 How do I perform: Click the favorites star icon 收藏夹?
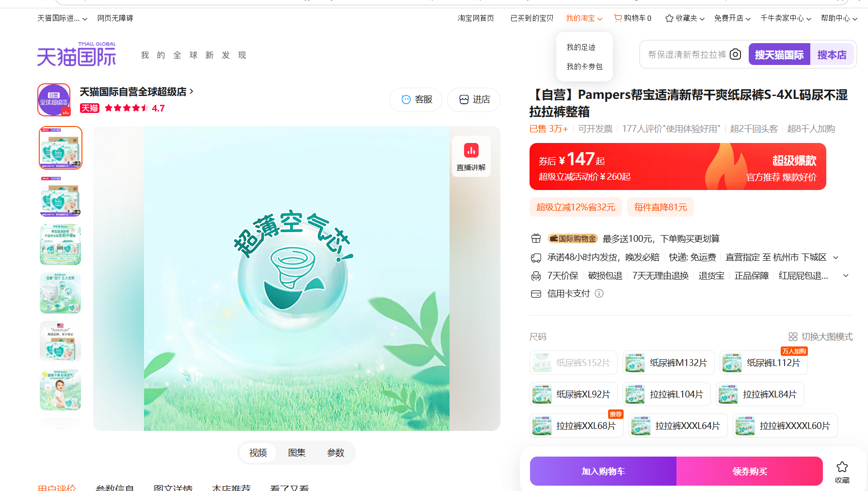669,18
